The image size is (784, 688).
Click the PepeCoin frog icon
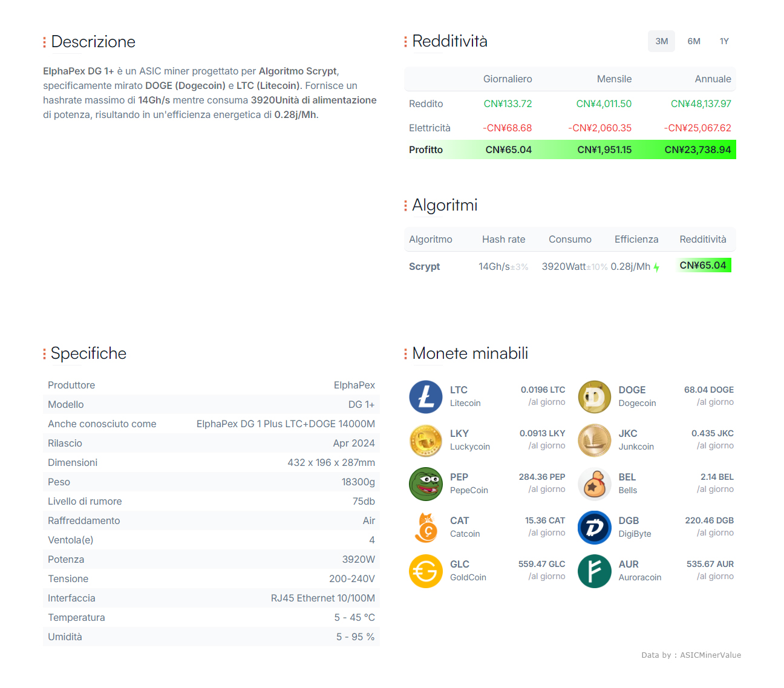tap(426, 484)
